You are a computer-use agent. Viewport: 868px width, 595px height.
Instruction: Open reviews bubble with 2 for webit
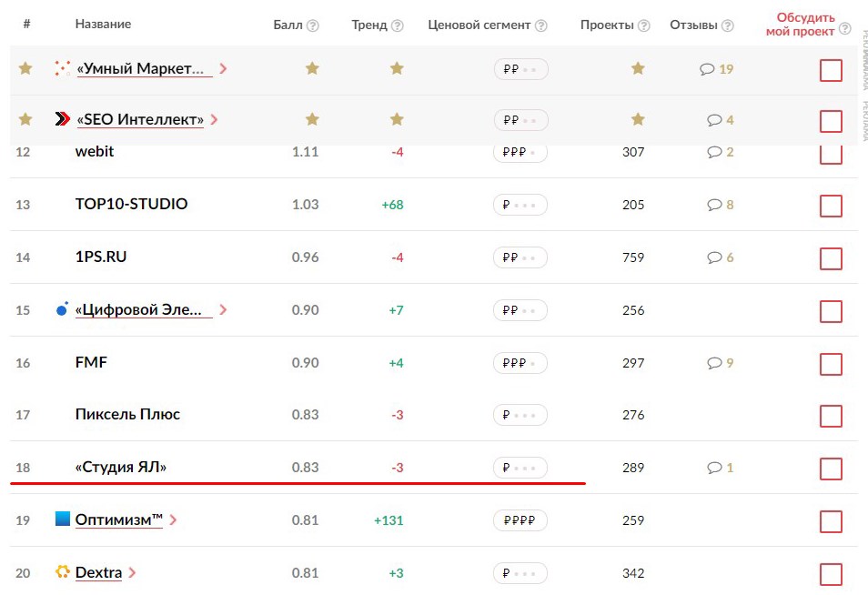coord(721,152)
